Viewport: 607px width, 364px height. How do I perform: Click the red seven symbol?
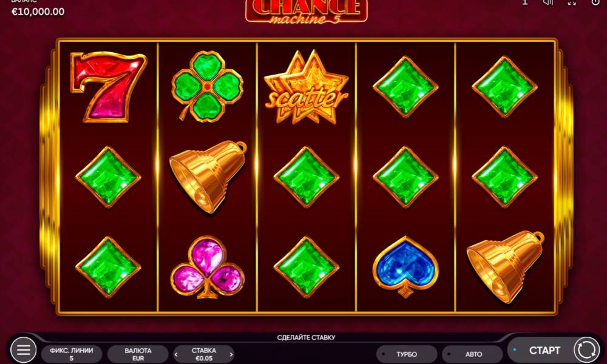click(x=109, y=87)
